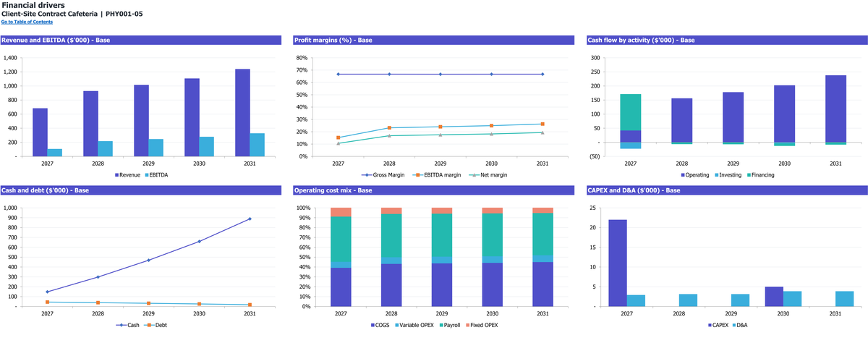Select the Cash and debt ($'000) chart header
Viewport: 868px width, 364px height.
tap(142, 190)
